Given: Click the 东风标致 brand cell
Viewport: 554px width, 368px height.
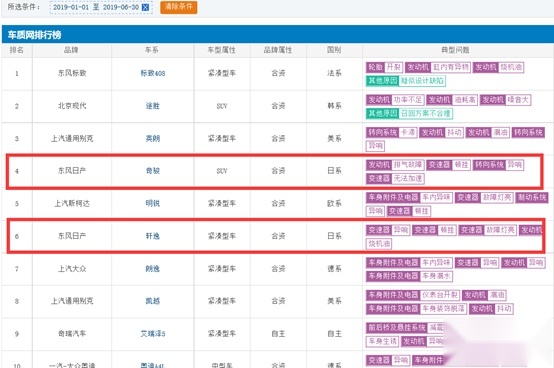Looking at the screenshot, I should tap(72, 73).
